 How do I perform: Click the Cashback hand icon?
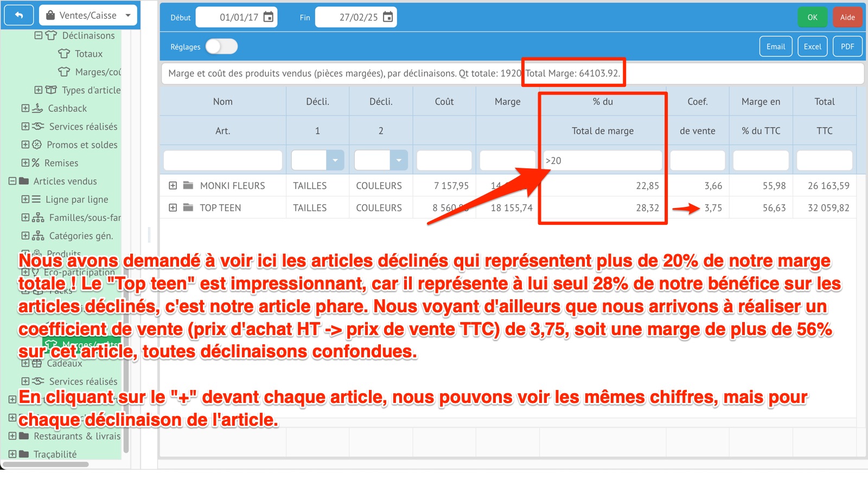[x=37, y=108]
